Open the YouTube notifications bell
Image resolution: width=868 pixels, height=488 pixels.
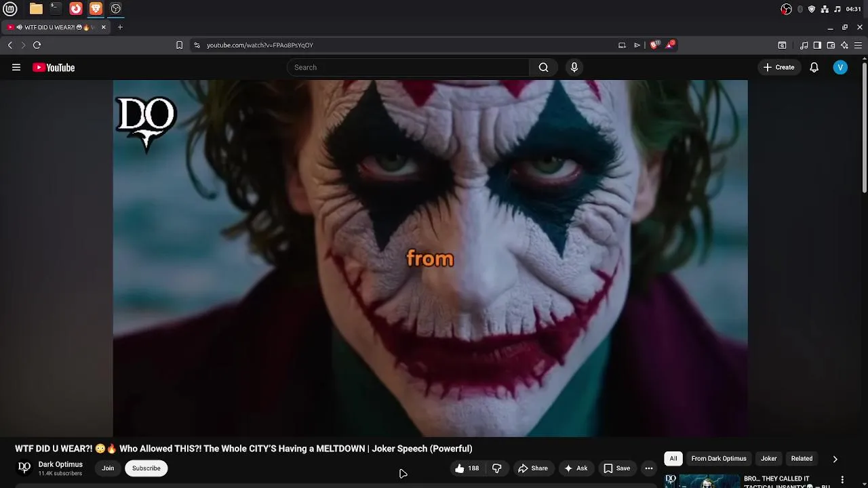pos(814,67)
